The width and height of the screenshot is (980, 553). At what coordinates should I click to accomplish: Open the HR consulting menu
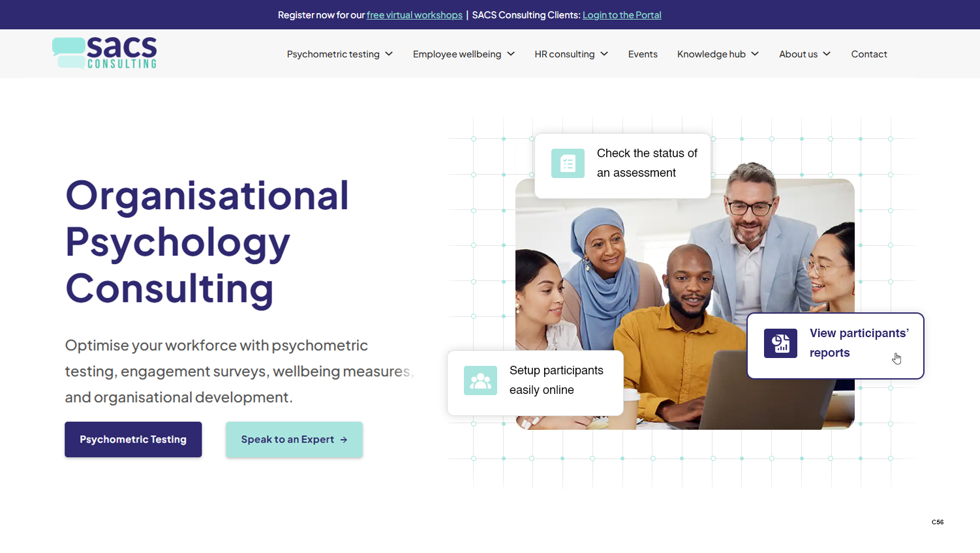[x=572, y=54]
